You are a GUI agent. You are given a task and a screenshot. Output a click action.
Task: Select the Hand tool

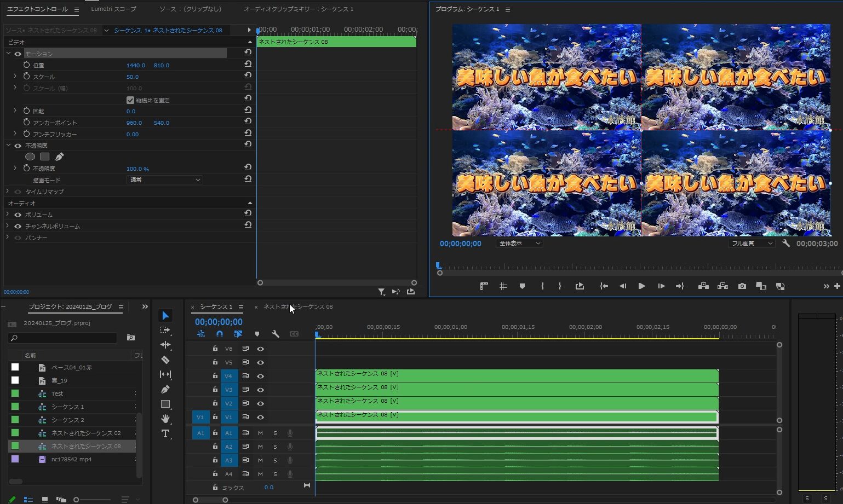[x=165, y=419]
